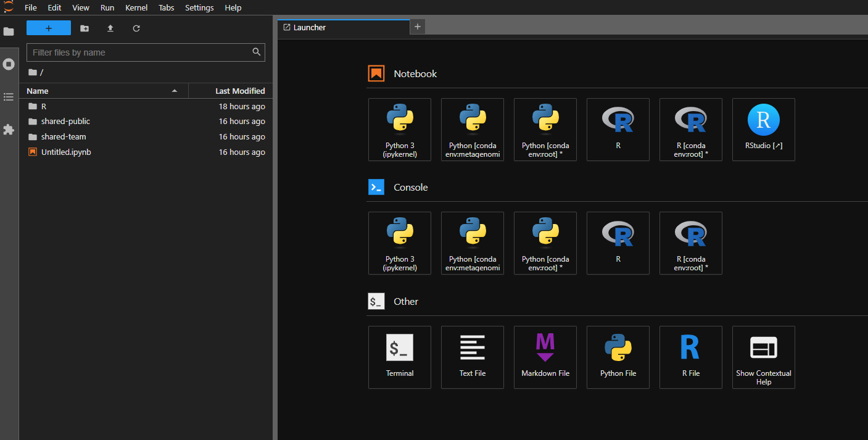Open the extension manager sidebar panel
Screen dimensions: 868x440
coord(9,130)
